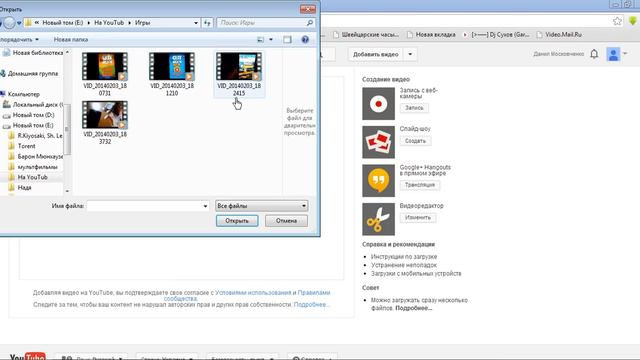The height and width of the screenshot is (360, 640).
Task: Click the change view icon in dialog
Action: (x=260, y=40)
